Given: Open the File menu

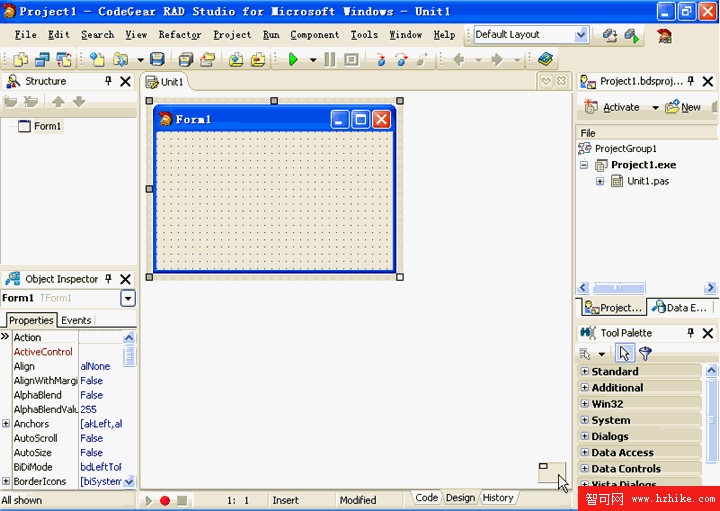Looking at the screenshot, I should [x=25, y=35].
